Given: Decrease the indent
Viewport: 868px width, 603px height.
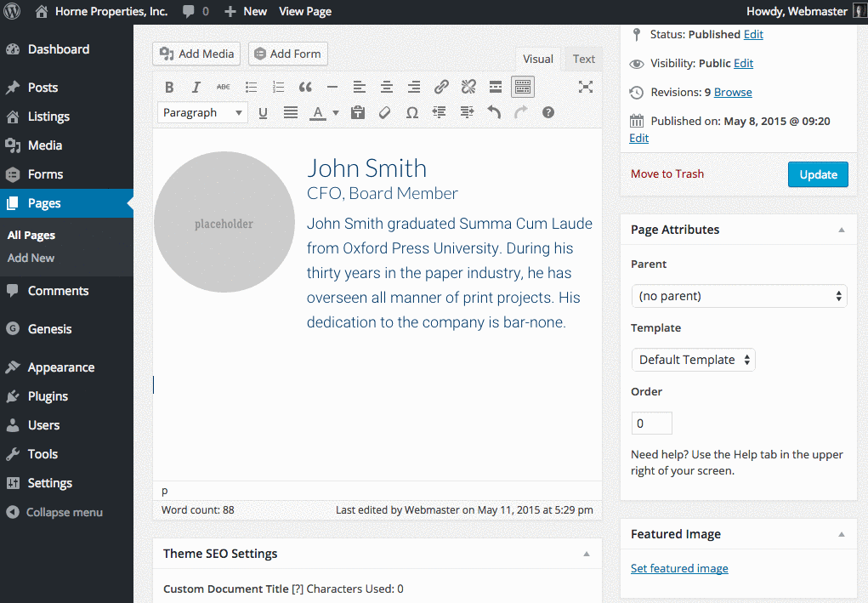Looking at the screenshot, I should point(439,113).
